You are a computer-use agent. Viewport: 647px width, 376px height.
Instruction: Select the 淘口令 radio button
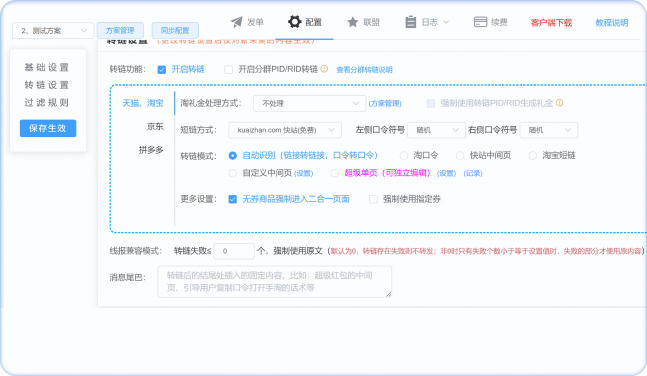pyautogui.click(x=404, y=156)
